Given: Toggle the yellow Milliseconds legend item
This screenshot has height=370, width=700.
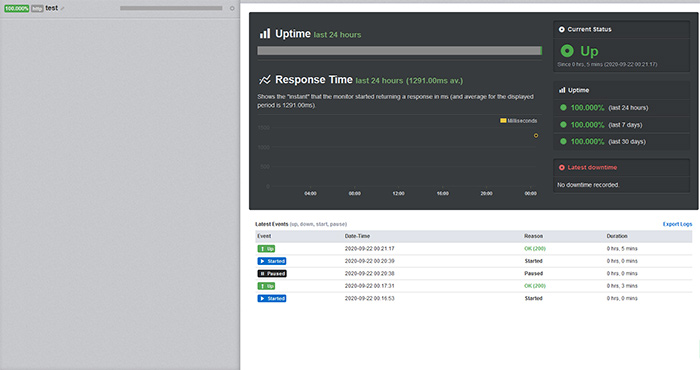Looking at the screenshot, I should 518,121.
